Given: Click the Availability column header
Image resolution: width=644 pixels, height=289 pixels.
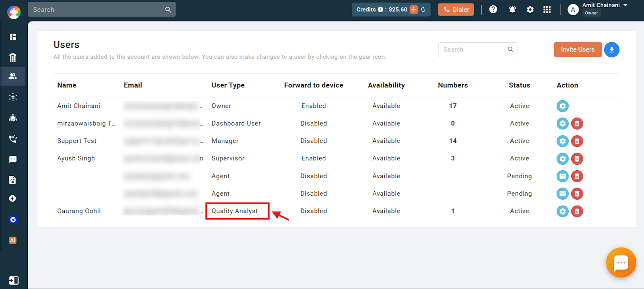Looking at the screenshot, I should 386,85.
